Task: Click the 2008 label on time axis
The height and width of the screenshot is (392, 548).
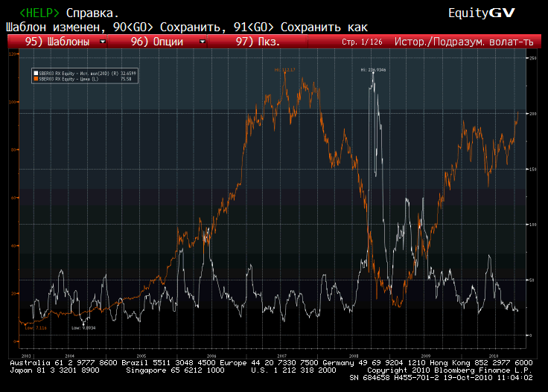Action: pos(354,356)
